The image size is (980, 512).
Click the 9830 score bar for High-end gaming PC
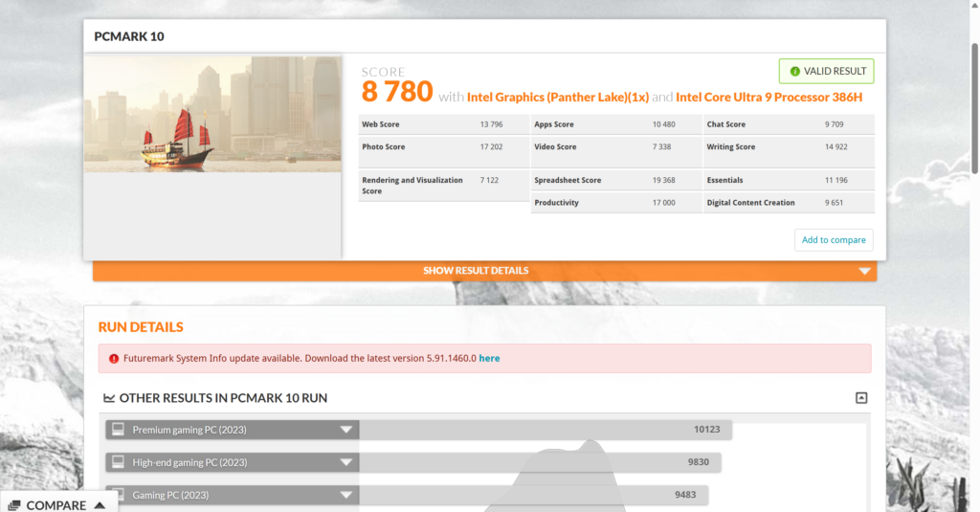pos(540,462)
